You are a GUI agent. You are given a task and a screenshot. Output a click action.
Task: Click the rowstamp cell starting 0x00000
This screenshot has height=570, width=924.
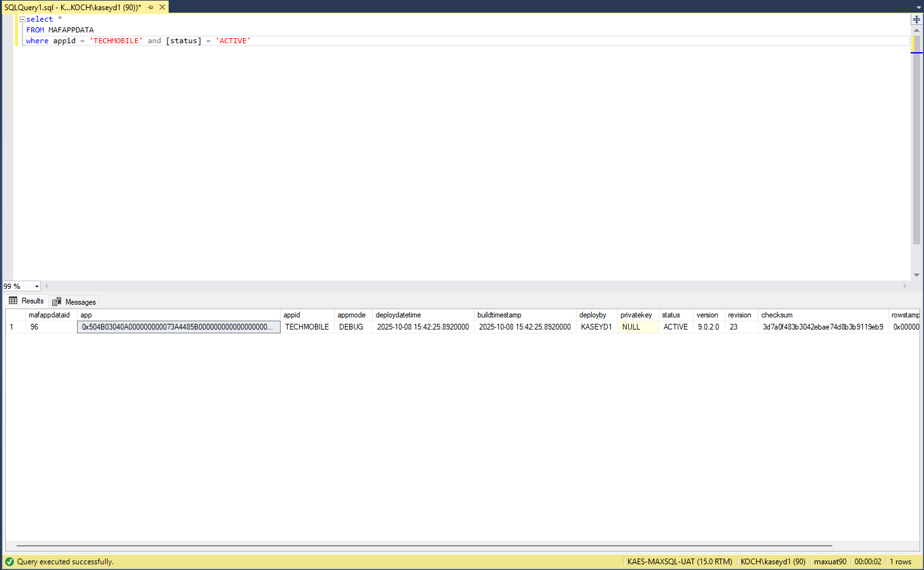(904, 327)
